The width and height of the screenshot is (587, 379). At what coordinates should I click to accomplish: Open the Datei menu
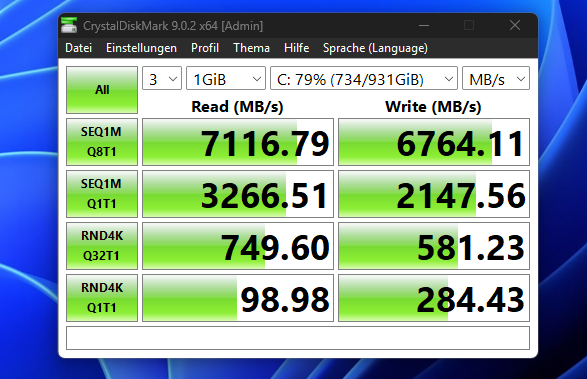[79, 48]
